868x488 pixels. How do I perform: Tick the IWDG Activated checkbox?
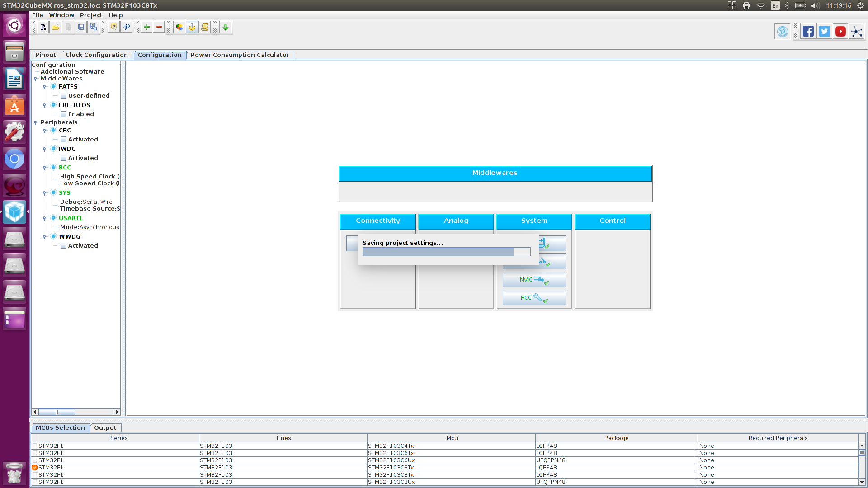click(64, 158)
